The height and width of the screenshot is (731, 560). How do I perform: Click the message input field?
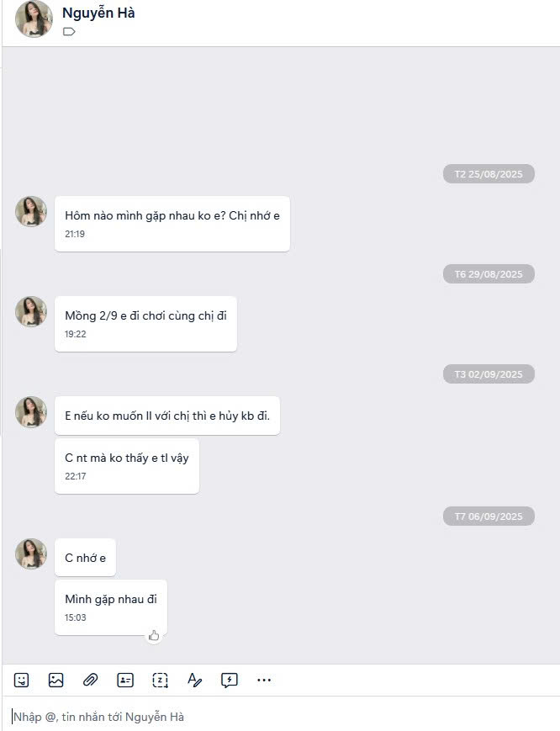click(x=277, y=717)
